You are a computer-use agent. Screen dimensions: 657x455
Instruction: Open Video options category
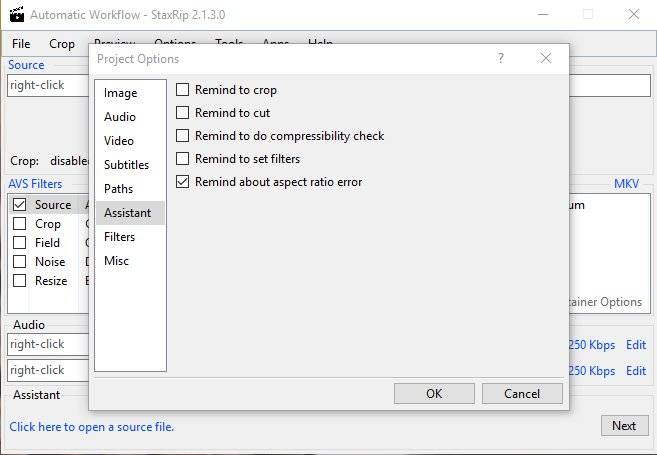[x=119, y=141]
